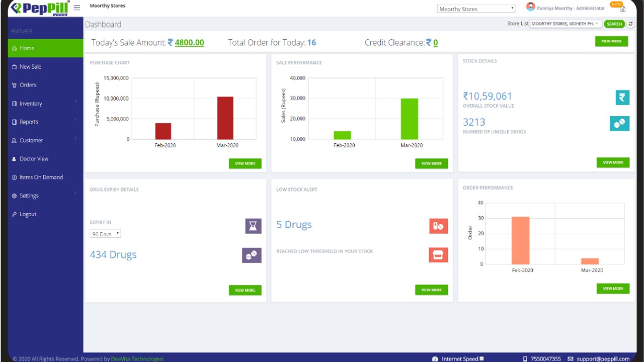Expand the Reports submenu
The height and width of the screenshot is (362, 644).
45,122
